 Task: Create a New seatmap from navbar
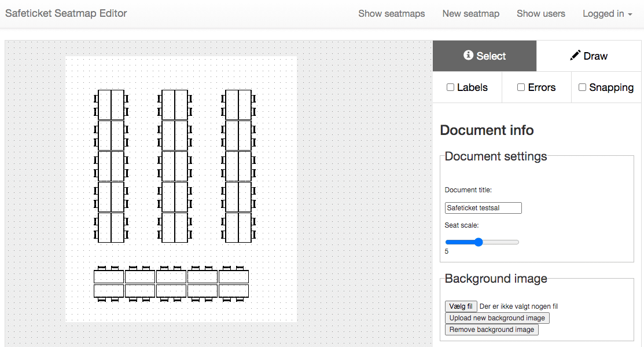coord(470,13)
